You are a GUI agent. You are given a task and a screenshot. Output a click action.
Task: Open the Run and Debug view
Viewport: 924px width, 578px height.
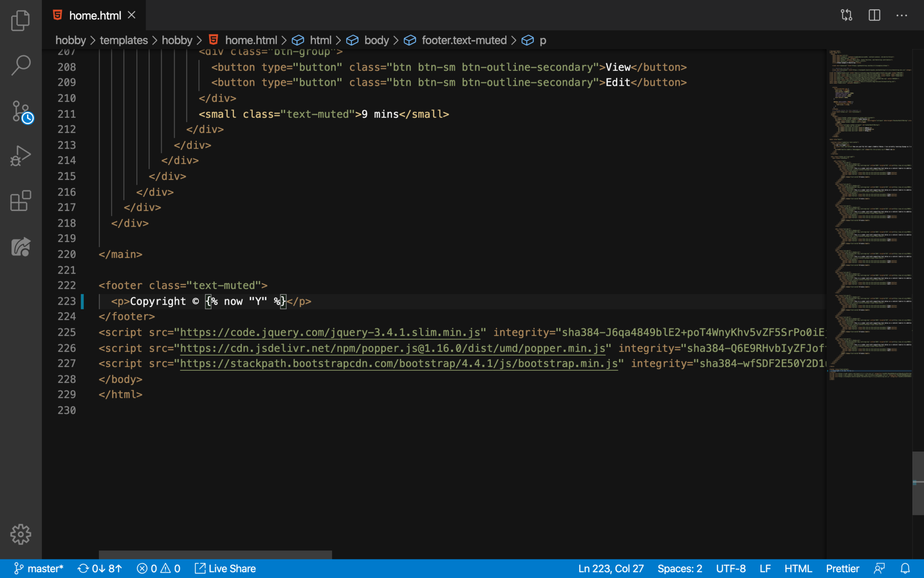[20, 156]
